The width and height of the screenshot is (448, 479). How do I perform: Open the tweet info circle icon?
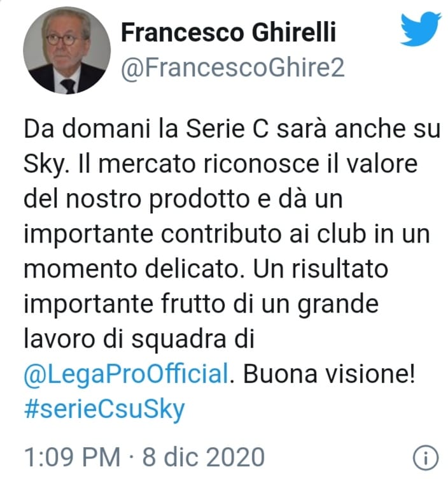pyautogui.click(x=426, y=457)
